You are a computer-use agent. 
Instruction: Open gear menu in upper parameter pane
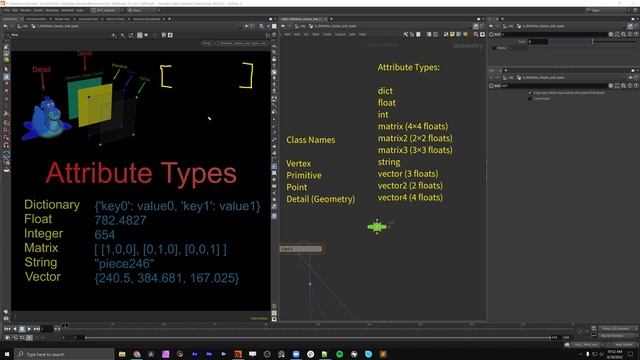tap(611, 35)
